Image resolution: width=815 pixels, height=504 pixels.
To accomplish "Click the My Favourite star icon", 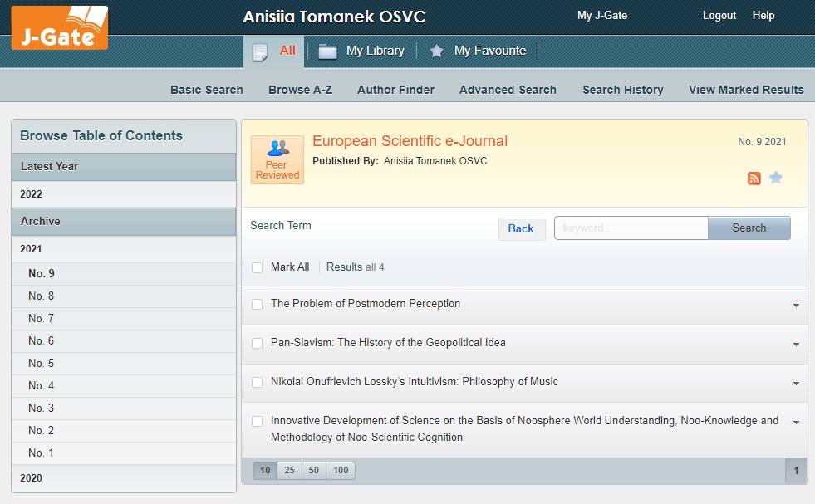I will (x=436, y=51).
